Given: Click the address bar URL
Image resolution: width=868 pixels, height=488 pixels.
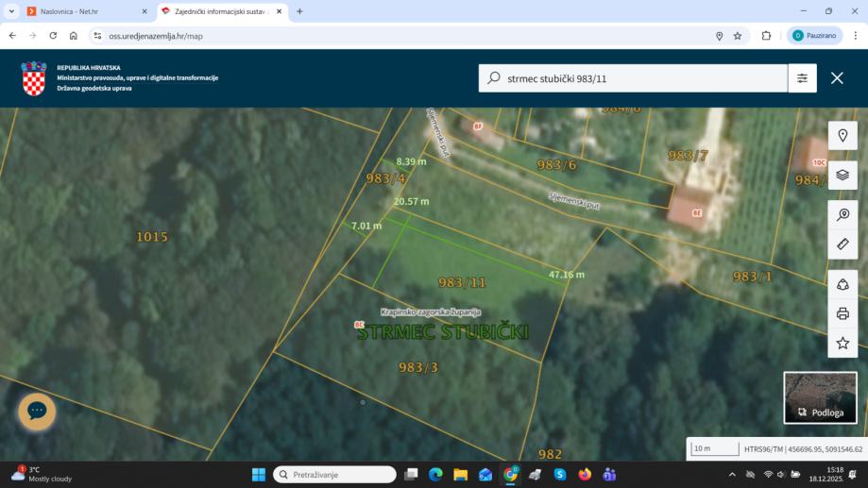Looking at the screenshot, I should pos(156,36).
